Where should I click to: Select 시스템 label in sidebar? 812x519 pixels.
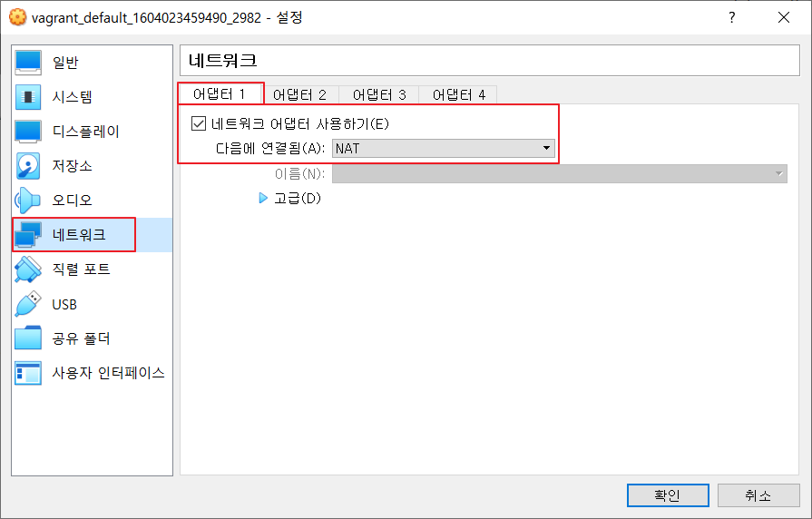click(72, 97)
